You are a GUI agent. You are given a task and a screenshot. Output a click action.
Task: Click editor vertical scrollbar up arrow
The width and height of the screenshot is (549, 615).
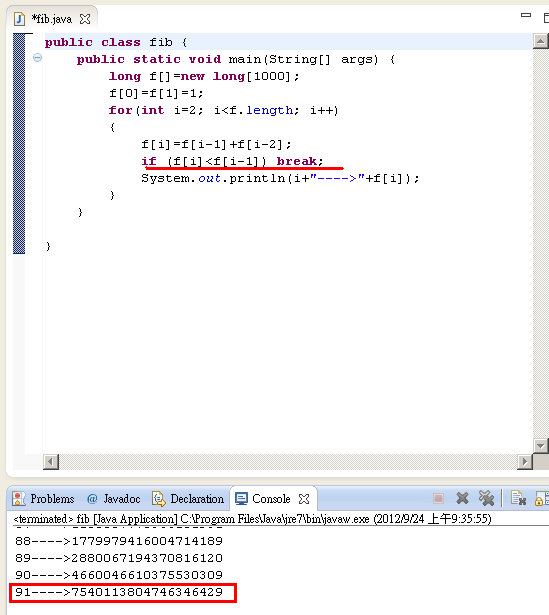coord(540,41)
